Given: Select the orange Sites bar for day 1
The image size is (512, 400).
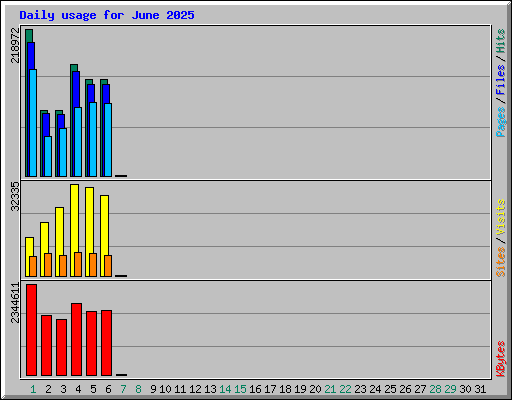Looking at the screenshot, I should [33, 266].
